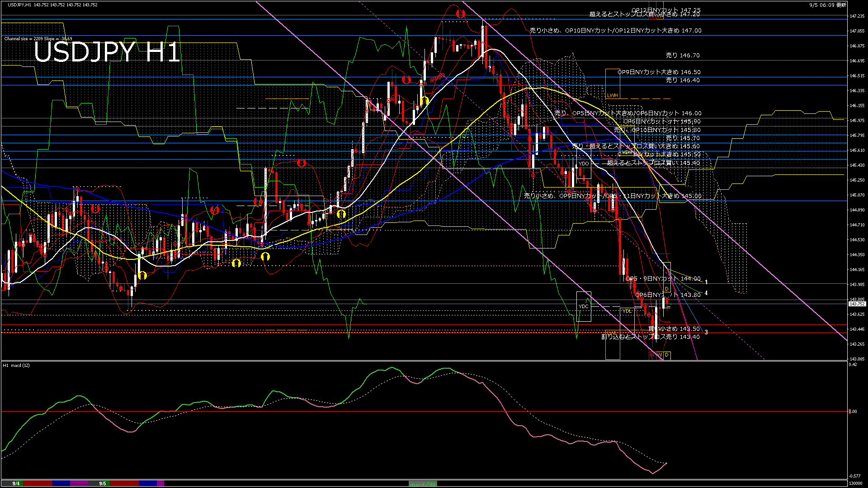Image resolution: width=868 pixels, height=488 pixels.
Task: Click the large 'USDJPY H1' chart title
Action: pos(107,52)
